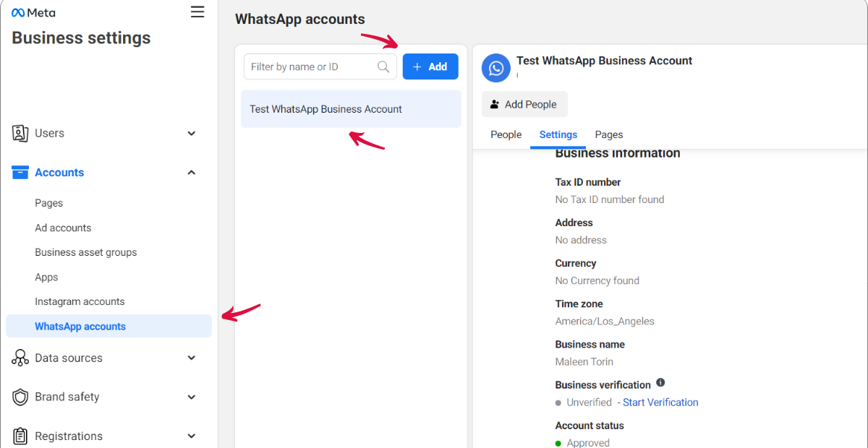Open Ad accounts in sidebar
The width and height of the screenshot is (868, 448).
[63, 228]
